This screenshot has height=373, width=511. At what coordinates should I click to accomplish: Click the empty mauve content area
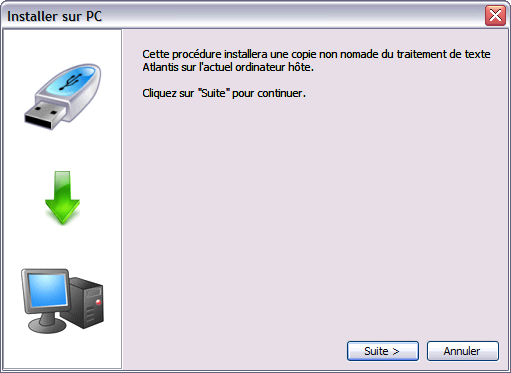315,217
